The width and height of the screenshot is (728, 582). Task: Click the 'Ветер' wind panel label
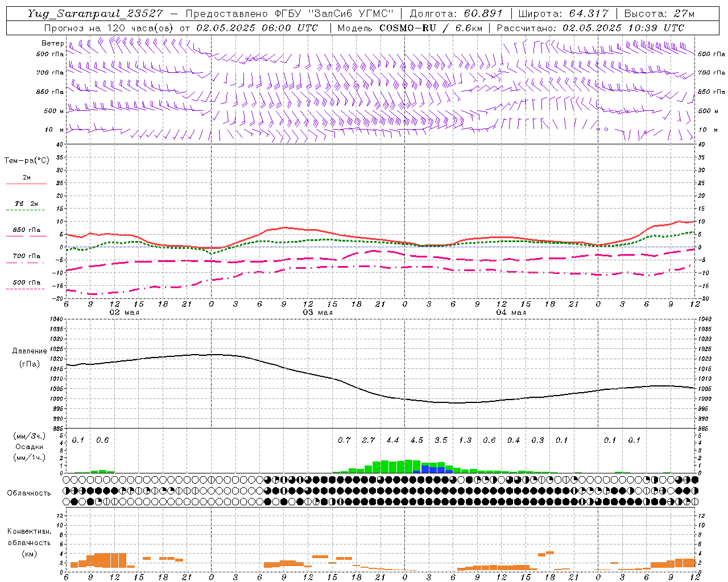[52, 43]
